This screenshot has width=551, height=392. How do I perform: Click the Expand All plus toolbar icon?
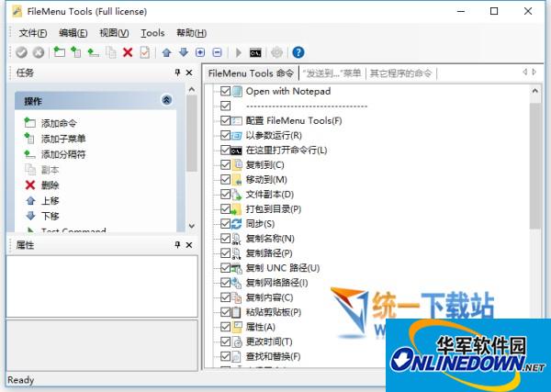pyautogui.click(x=200, y=52)
